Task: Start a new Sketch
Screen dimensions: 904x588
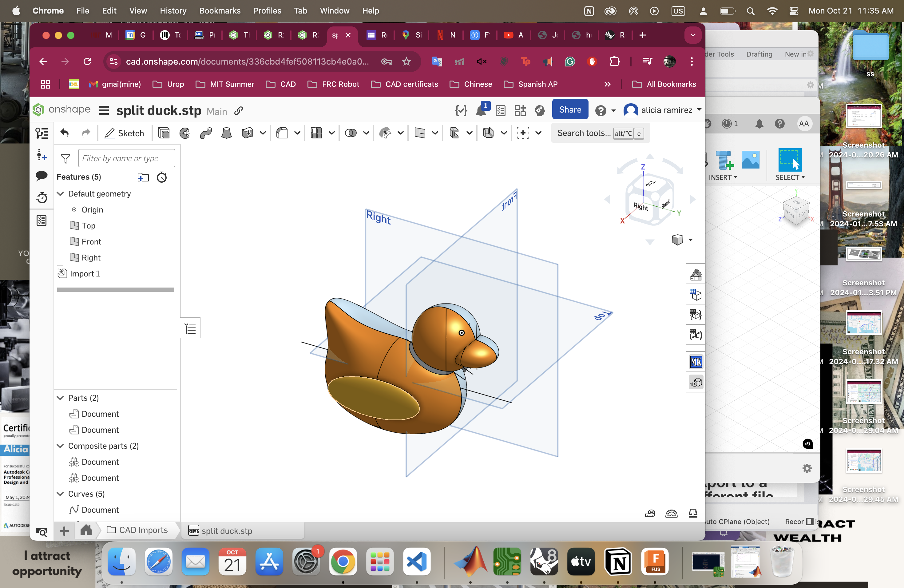Action: 124,133
